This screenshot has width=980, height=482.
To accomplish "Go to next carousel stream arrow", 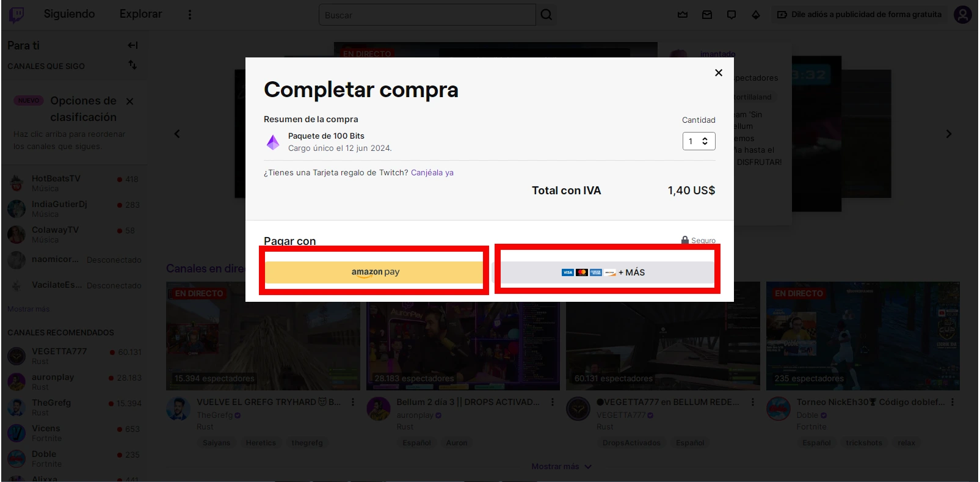I will (949, 134).
